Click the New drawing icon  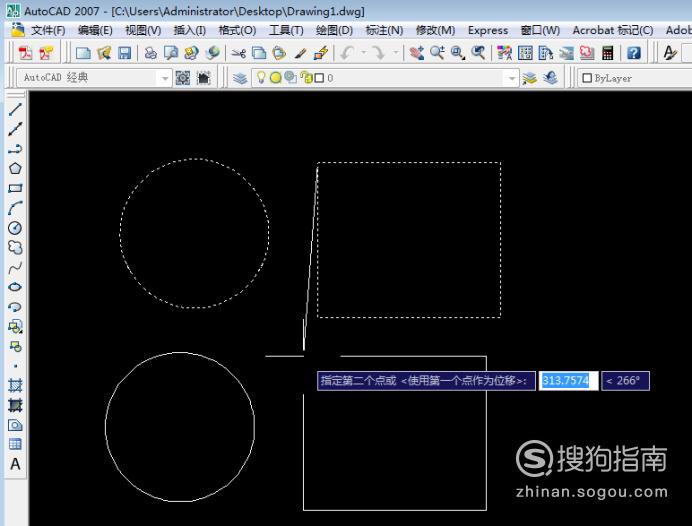[x=83, y=53]
